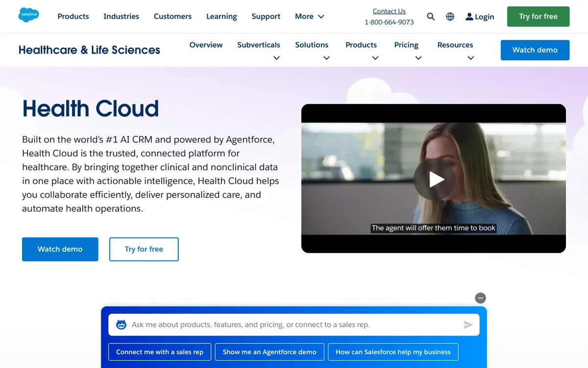Expand the Resources chevron
588x368 pixels.
(x=471, y=58)
